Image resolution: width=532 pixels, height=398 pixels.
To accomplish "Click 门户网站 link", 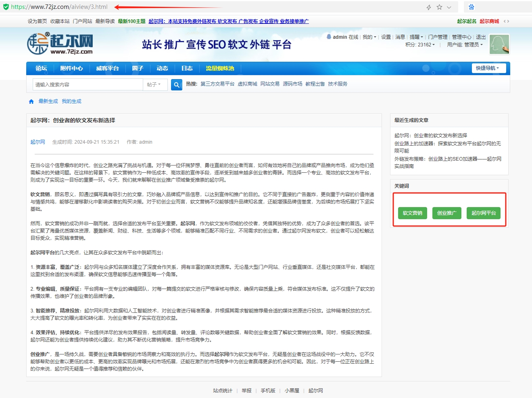I will (x=82, y=21).
